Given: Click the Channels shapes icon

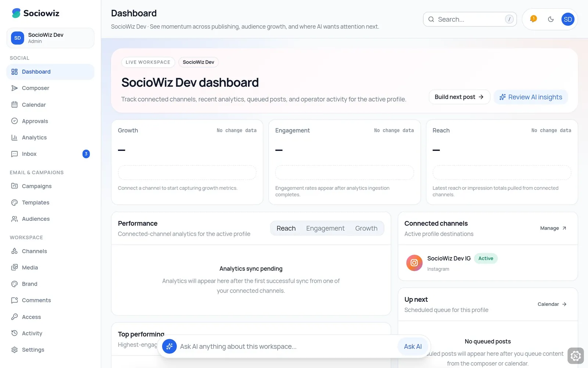Looking at the screenshot, I should tap(14, 251).
